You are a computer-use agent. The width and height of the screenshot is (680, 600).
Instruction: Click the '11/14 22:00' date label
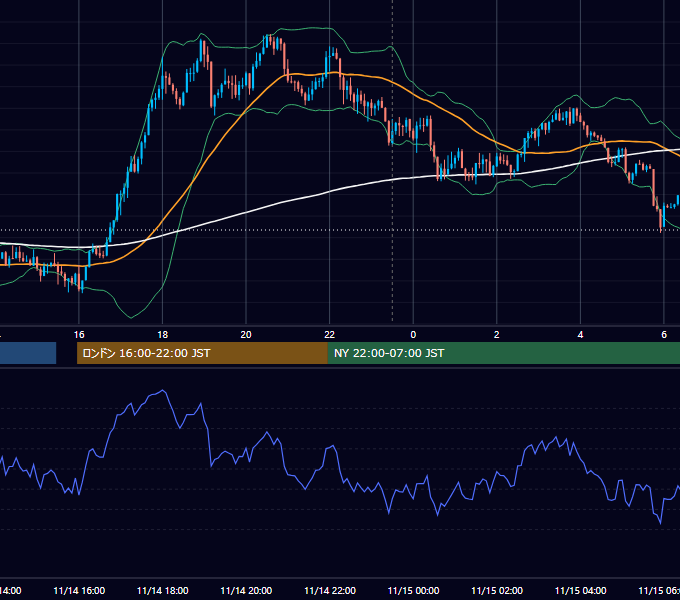point(330,590)
